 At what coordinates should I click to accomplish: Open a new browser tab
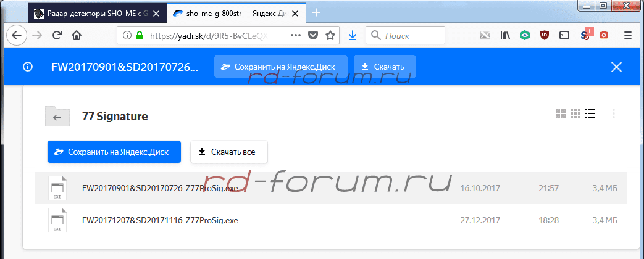click(317, 12)
